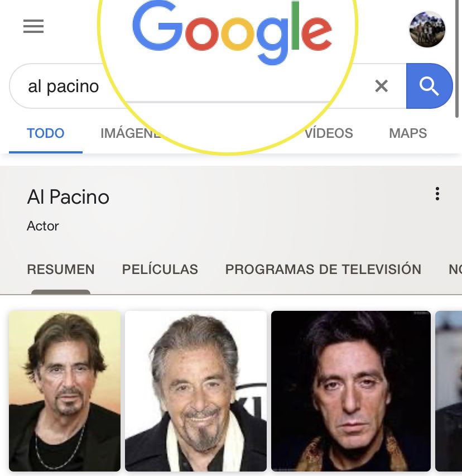Click the Al Pacino panel title
The image size is (462, 476).
click(x=68, y=197)
